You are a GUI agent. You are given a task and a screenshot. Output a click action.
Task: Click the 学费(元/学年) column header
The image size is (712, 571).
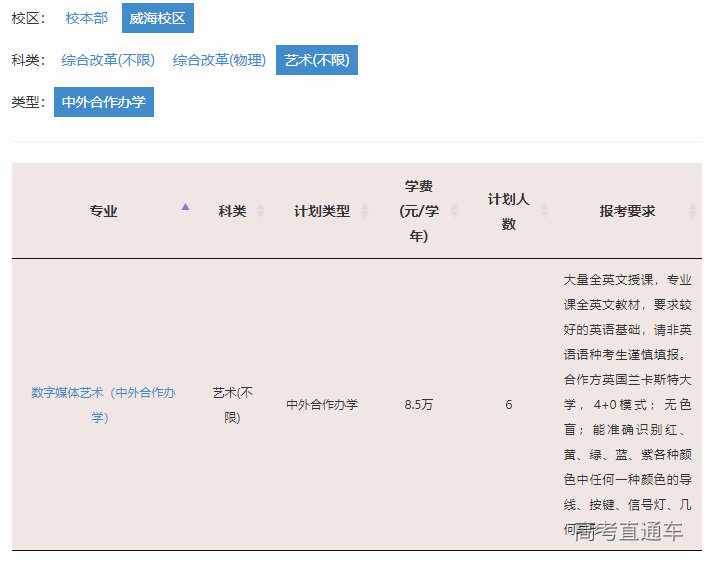[x=419, y=211]
